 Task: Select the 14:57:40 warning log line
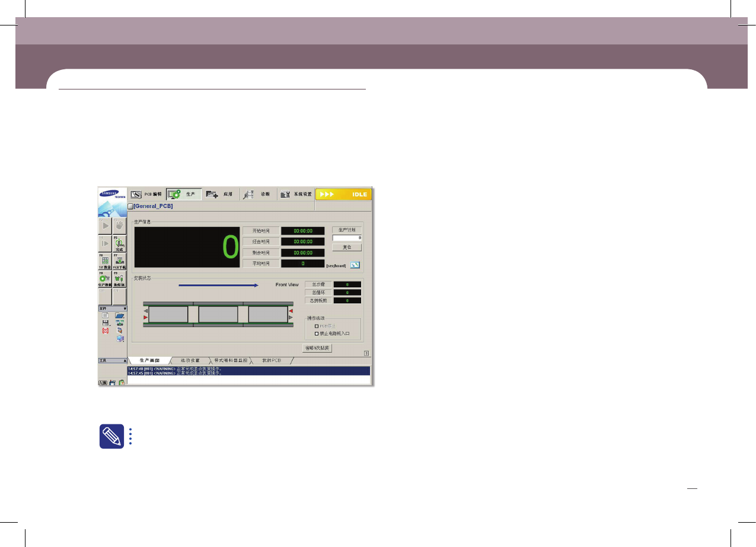point(248,369)
